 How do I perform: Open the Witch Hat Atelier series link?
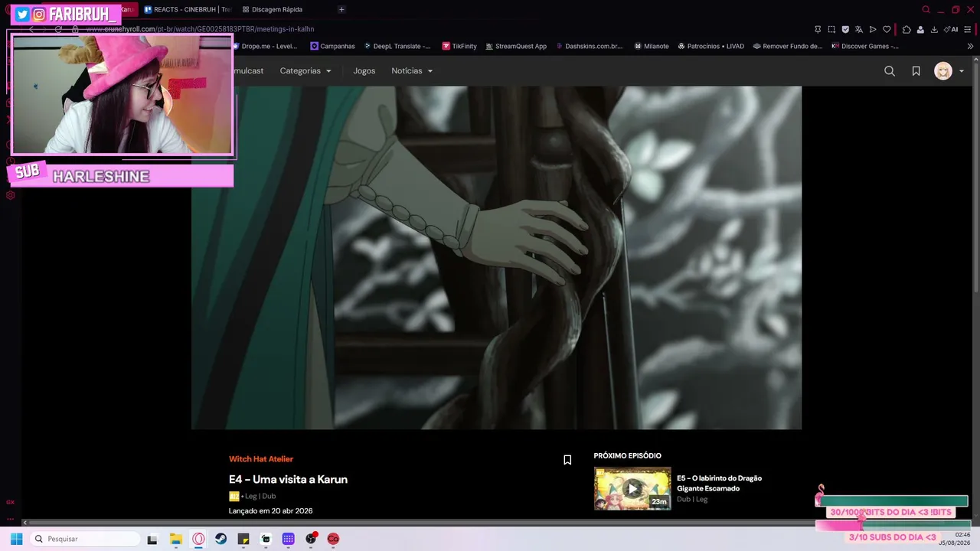[x=261, y=459]
